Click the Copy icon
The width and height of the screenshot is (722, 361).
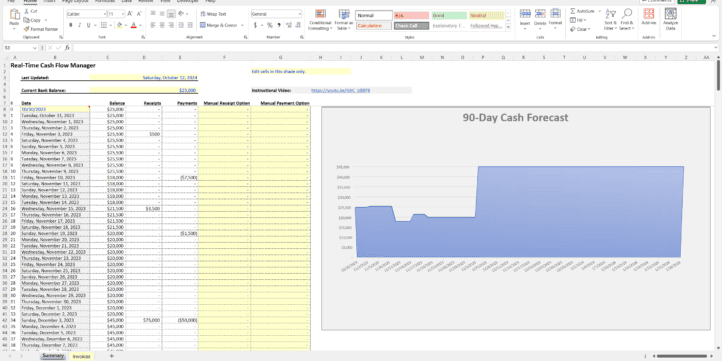click(27, 20)
